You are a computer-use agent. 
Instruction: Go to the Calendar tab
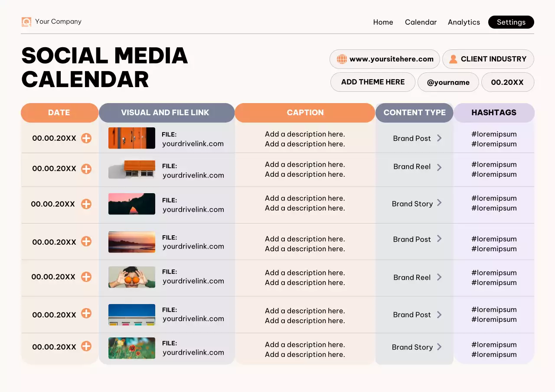[x=421, y=22]
